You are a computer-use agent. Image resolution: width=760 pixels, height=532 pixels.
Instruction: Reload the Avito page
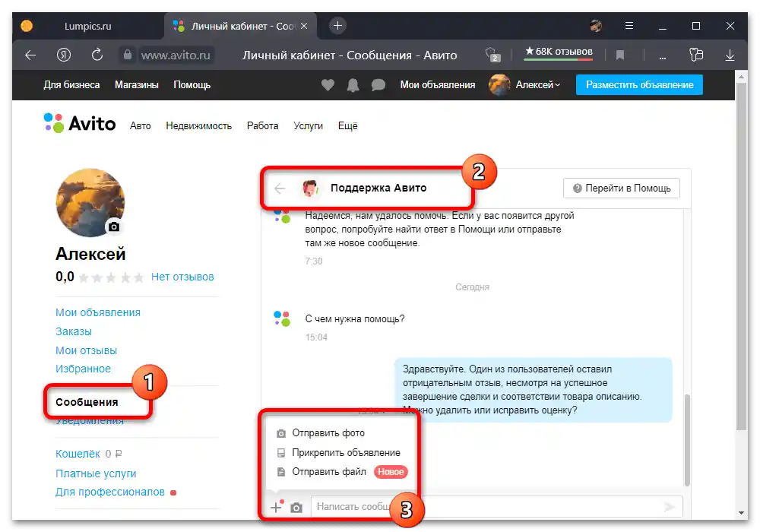point(97,55)
